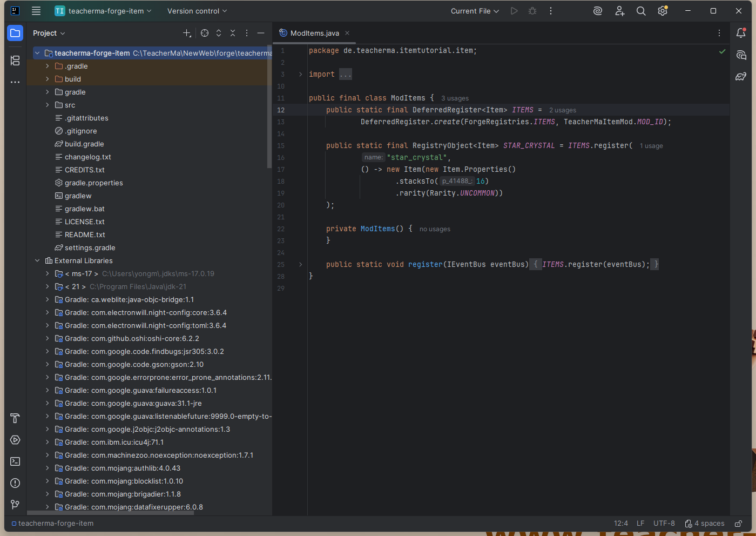Image resolution: width=756 pixels, height=536 pixels.
Task: Open Project view mode dropdown
Action: pyautogui.click(x=49, y=33)
